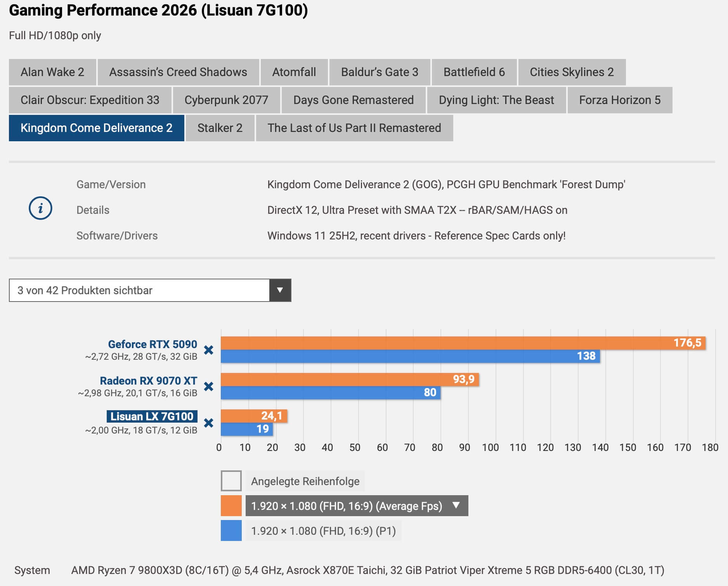Viewport: 728px width, 586px height.
Task: Click the 'Angelegte Reihenfolge' label
Action: pyautogui.click(x=305, y=481)
